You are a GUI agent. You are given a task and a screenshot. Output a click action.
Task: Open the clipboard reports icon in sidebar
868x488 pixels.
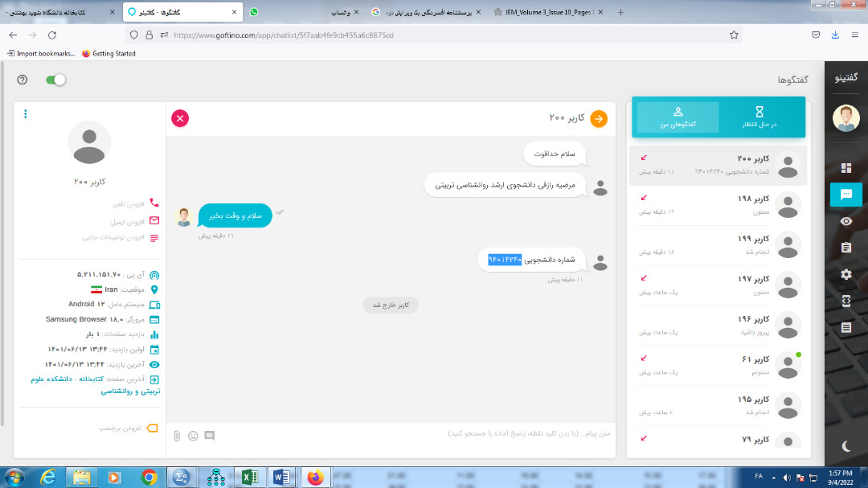coord(845,248)
